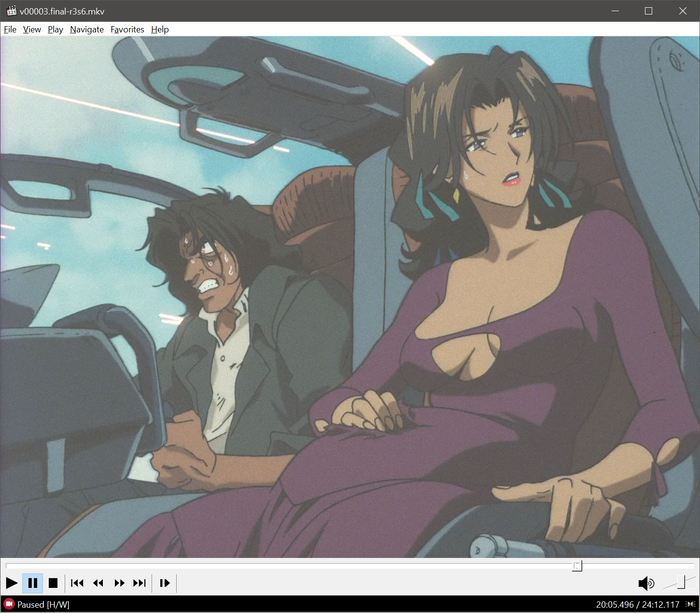Open the View menu

coord(32,29)
